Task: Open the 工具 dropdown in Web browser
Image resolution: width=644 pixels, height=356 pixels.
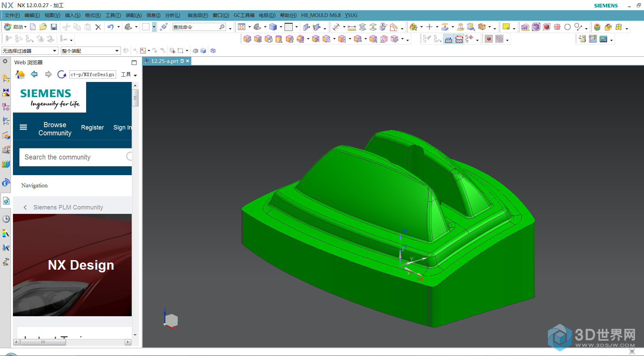Action: click(129, 74)
